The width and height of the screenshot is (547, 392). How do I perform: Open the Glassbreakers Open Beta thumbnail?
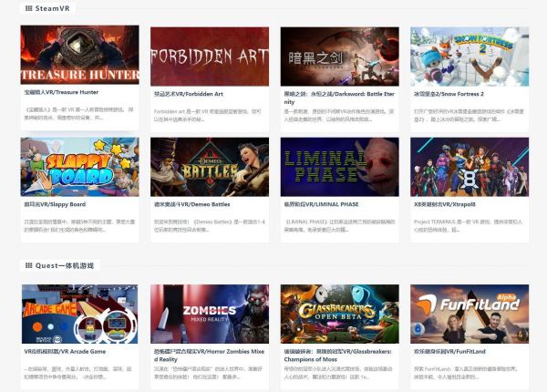pyautogui.click(x=340, y=314)
